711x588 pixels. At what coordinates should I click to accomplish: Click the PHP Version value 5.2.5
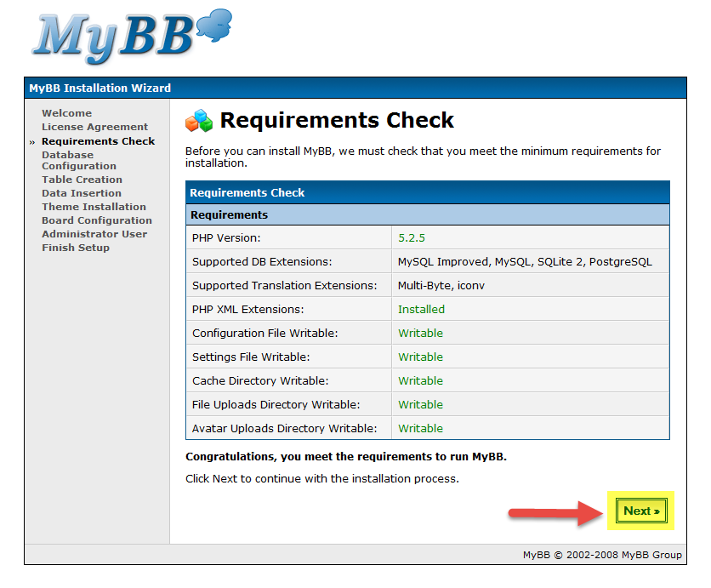412,238
